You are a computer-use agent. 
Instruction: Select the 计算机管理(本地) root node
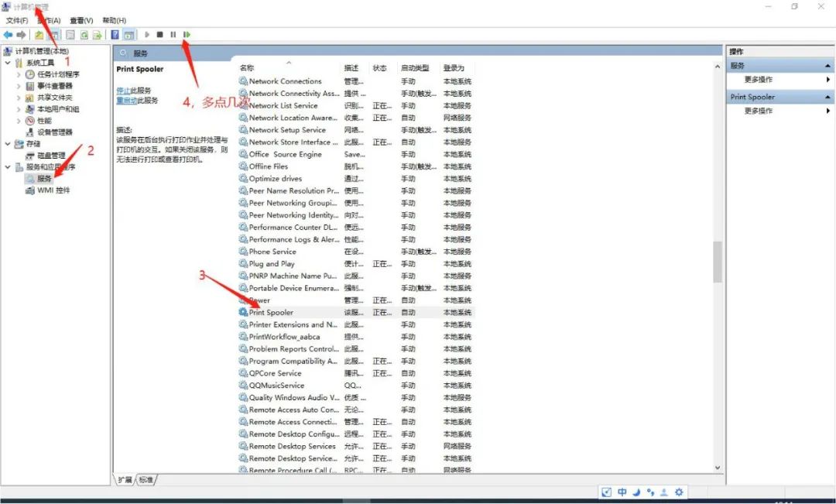[x=42, y=51]
